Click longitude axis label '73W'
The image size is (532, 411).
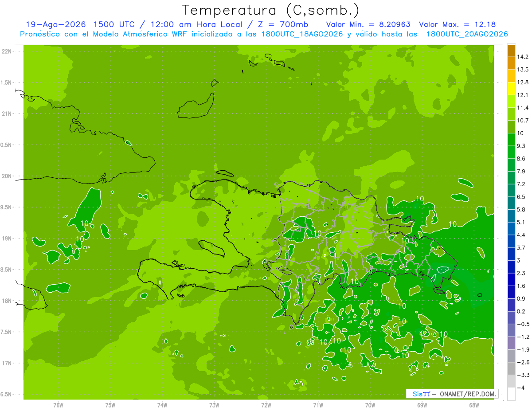[x=214, y=405]
